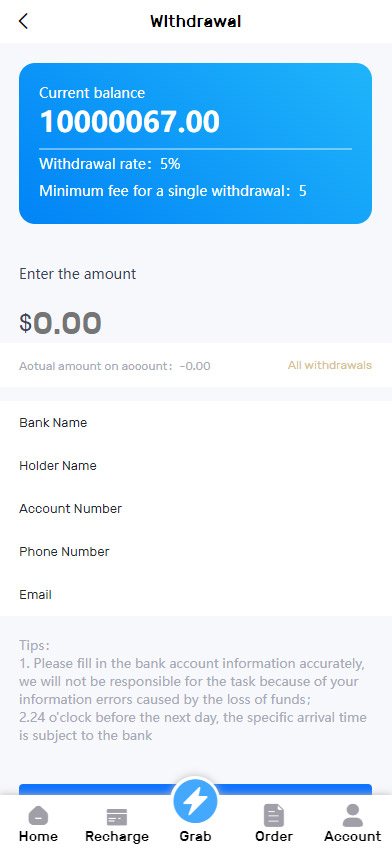The image size is (392, 849).
Task: Click the Withdrawal page title
Action: point(195,22)
